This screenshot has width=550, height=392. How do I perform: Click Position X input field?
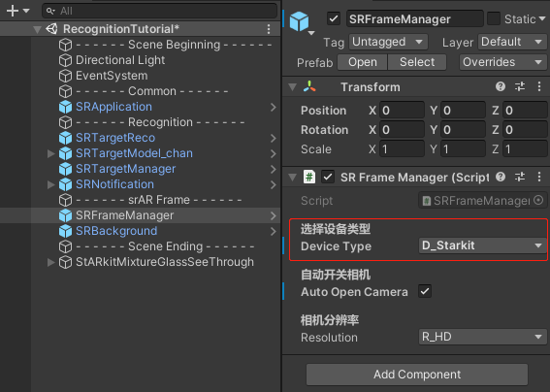(x=402, y=111)
